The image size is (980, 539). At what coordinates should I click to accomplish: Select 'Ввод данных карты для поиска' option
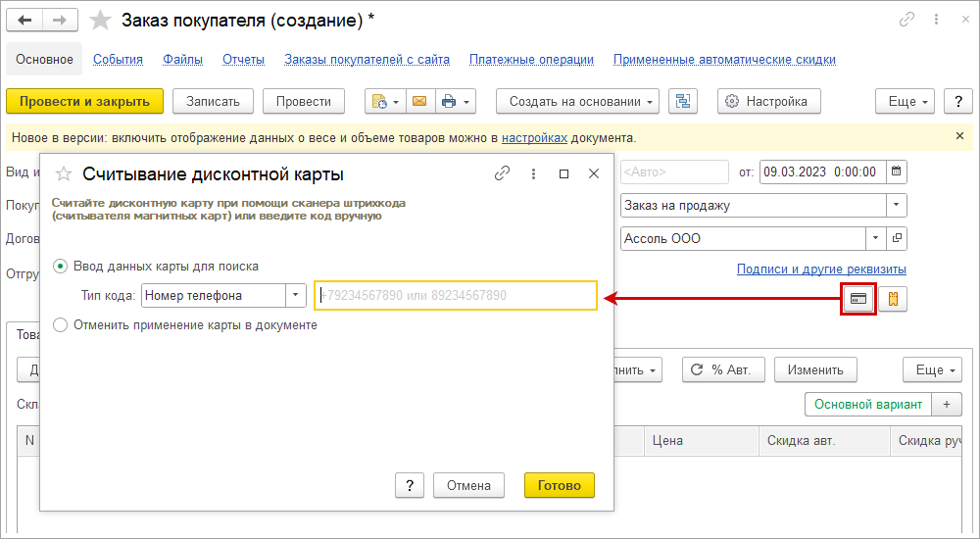(61, 266)
